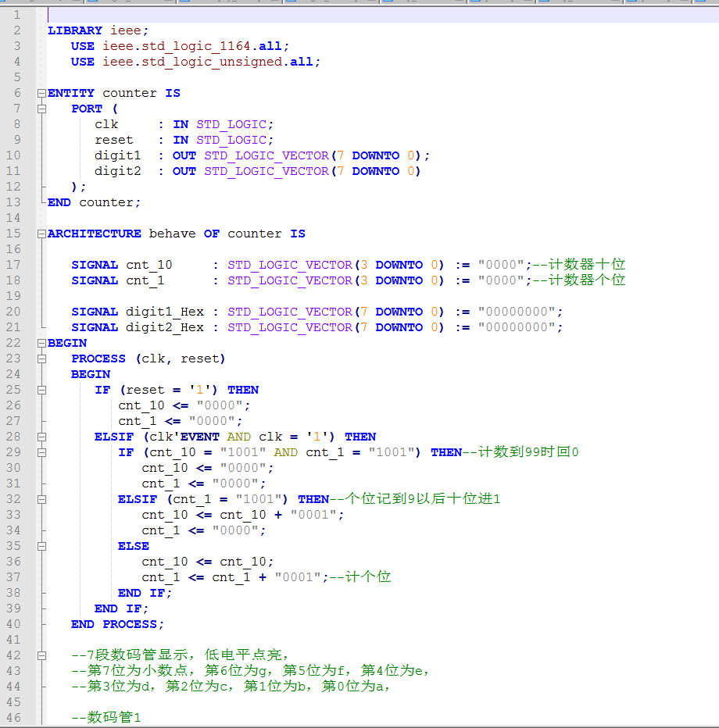Place cursor on the LIBRARY keyword

pyautogui.click(x=74, y=30)
